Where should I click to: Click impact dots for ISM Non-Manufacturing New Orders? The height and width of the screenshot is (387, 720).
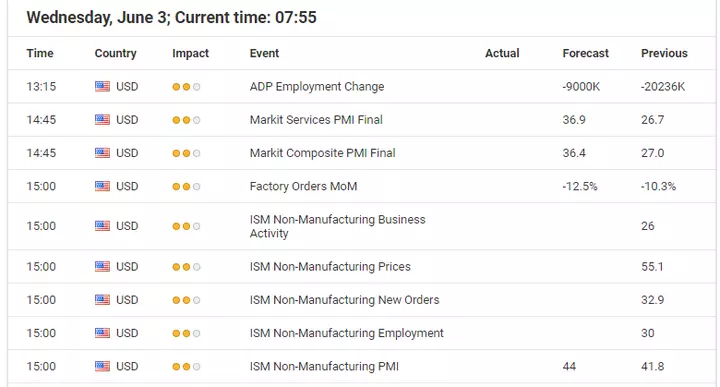click(x=186, y=300)
